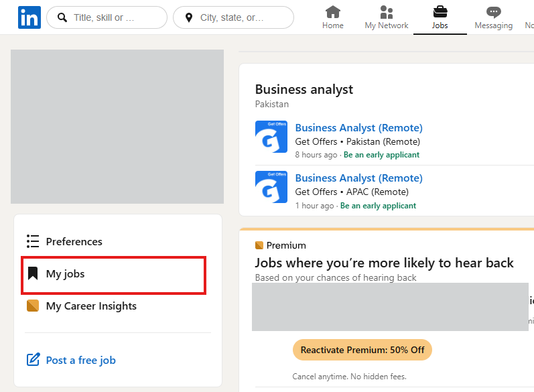Click the Get Offers logo for Pakistan job
Viewport: 534px width, 392px height.
(271, 137)
